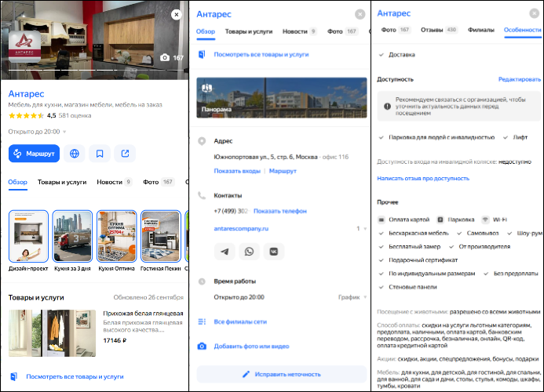The height and width of the screenshot is (392, 544).
Task: Click Исправить неточность button
Action: (x=281, y=374)
